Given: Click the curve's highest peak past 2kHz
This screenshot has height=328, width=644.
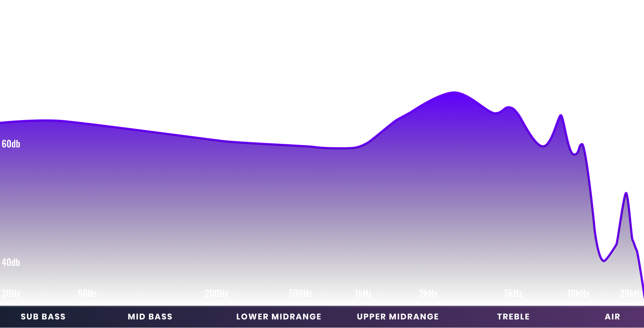Looking at the screenshot, I should 454,92.
